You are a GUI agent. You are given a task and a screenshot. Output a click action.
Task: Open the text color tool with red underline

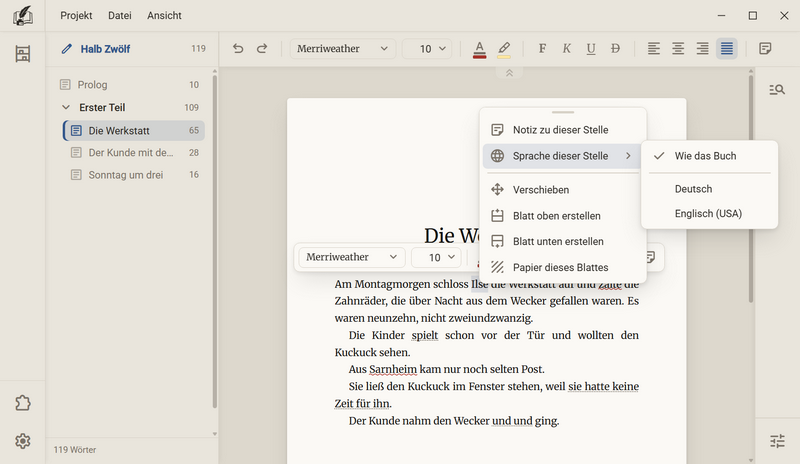480,49
